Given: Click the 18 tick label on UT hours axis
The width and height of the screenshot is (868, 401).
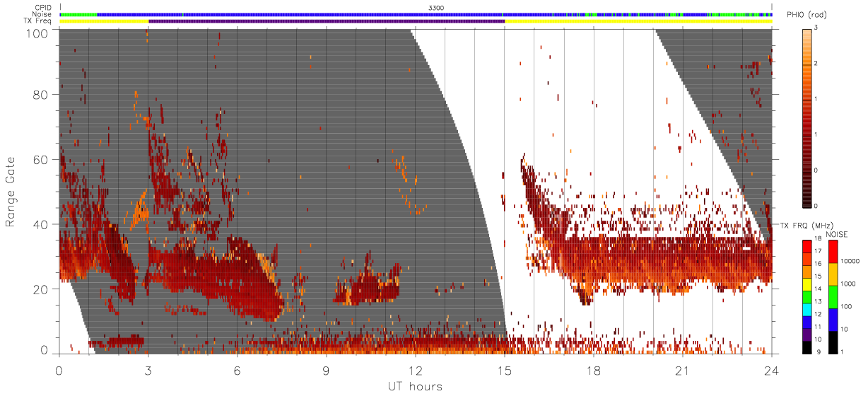Looking at the screenshot, I should point(594,371).
